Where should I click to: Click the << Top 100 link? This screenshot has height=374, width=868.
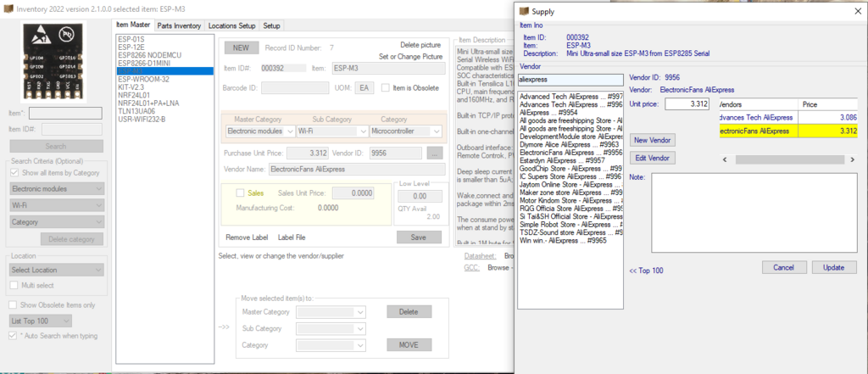(646, 271)
